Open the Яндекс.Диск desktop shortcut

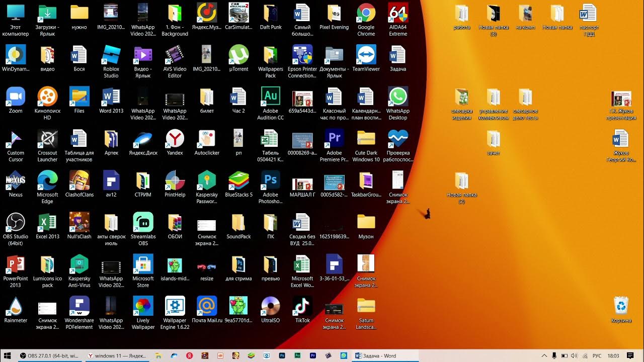coord(143,142)
